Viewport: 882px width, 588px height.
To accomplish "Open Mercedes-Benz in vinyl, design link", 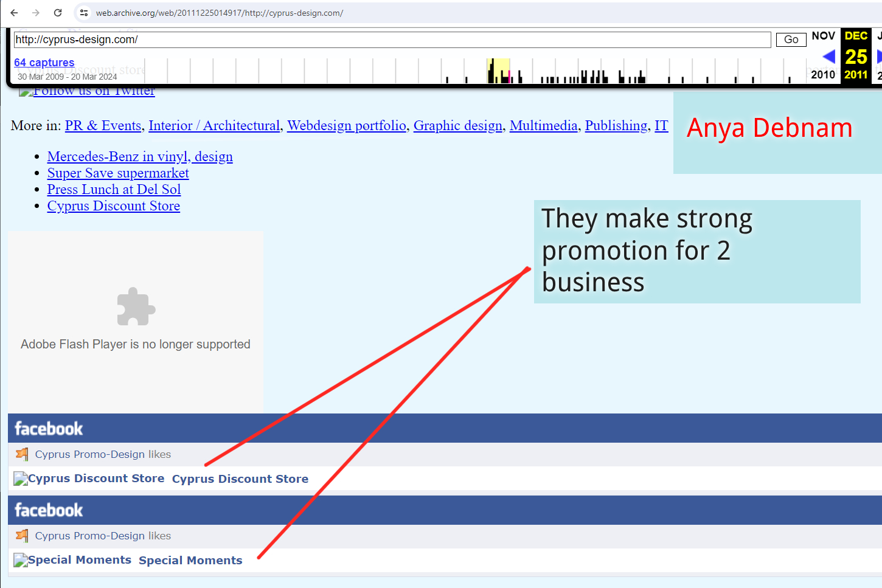I will [x=140, y=157].
